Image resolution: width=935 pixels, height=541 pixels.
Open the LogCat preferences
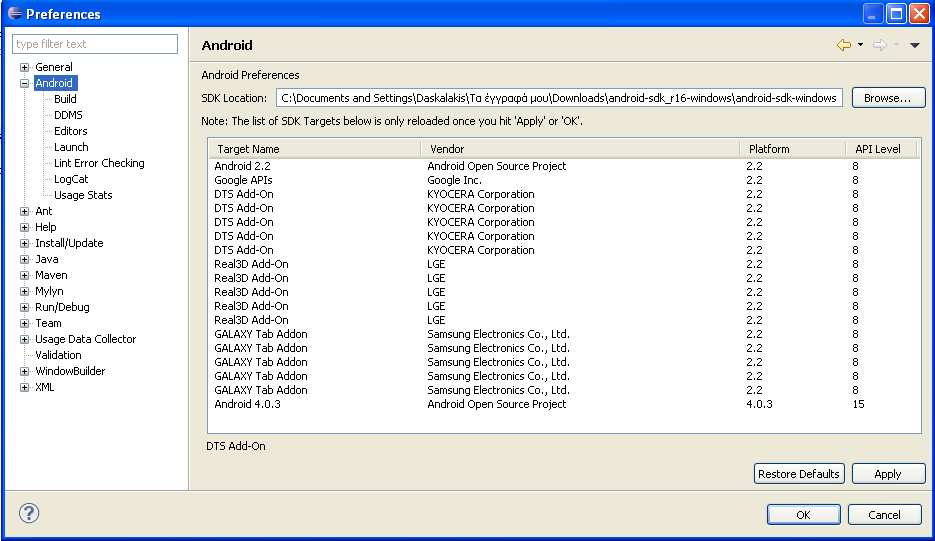coord(71,179)
